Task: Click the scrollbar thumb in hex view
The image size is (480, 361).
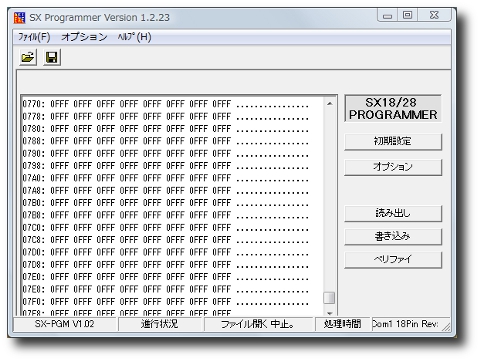Action: (x=329, y=298)
